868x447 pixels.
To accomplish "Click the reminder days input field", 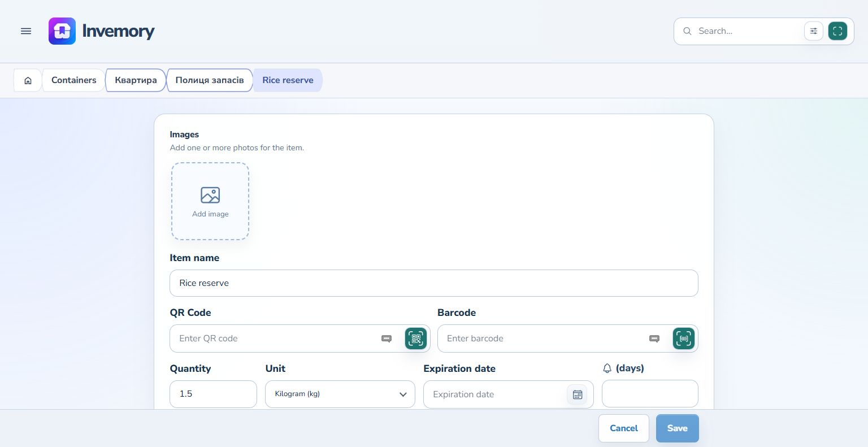I will [650, 393].
